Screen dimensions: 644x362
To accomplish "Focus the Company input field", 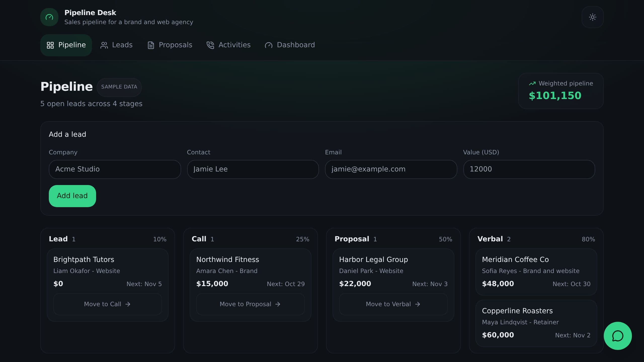I will point(115,169).
